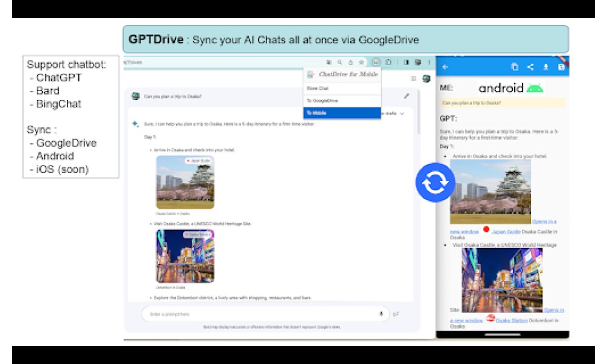This screenshot has height=364, width=607.
Task: Click 'Visit Osaka Castle, a UNESCO World Heritage Site' in Bard
Action: pos(202,224)
